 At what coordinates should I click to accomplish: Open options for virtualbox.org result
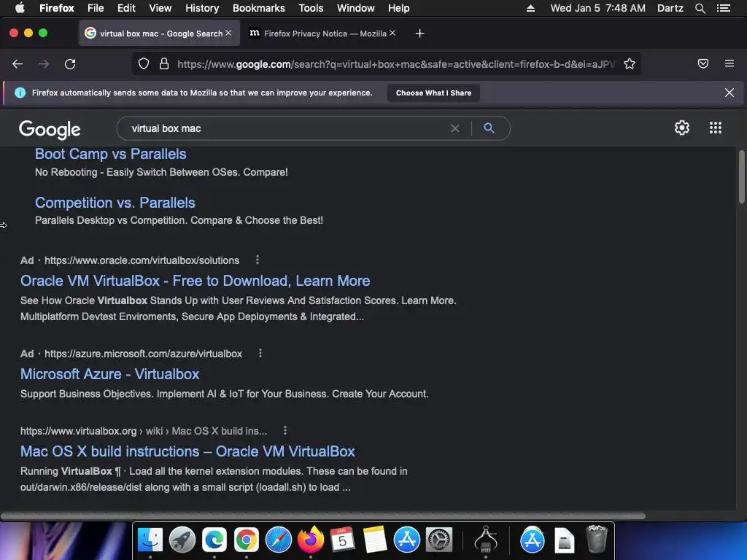point(285,430)
